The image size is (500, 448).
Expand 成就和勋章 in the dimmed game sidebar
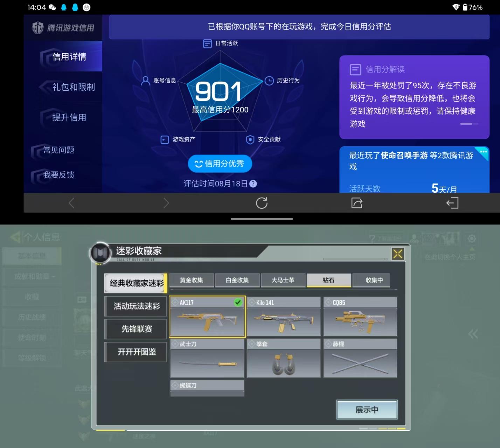pos(32,276)
